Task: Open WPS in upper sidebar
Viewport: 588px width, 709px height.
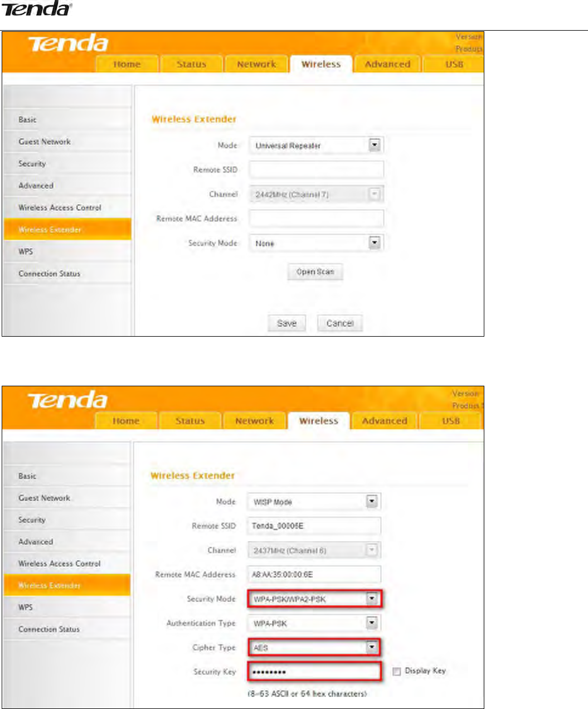Action: tap(67, 251)
